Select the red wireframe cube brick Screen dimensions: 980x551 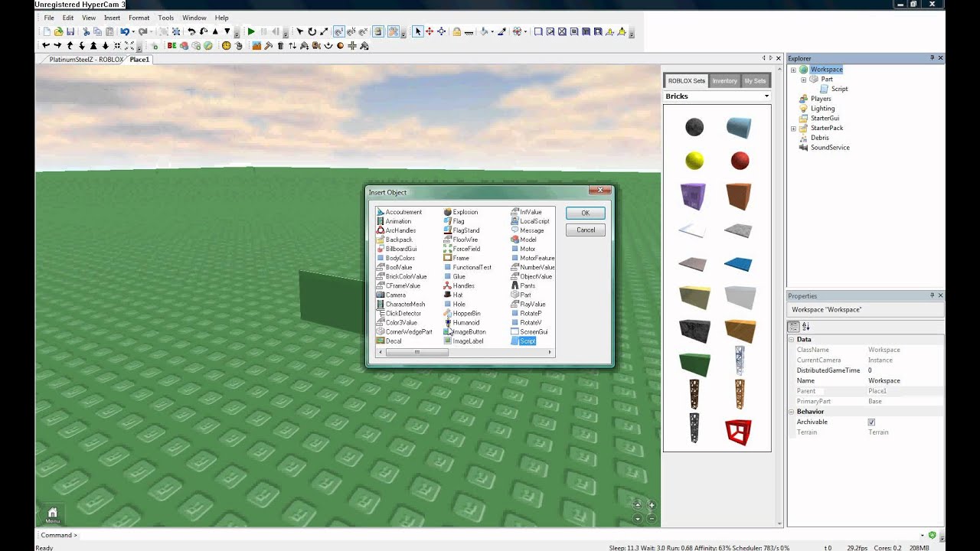pyautogui.click(x=738, y=432)
